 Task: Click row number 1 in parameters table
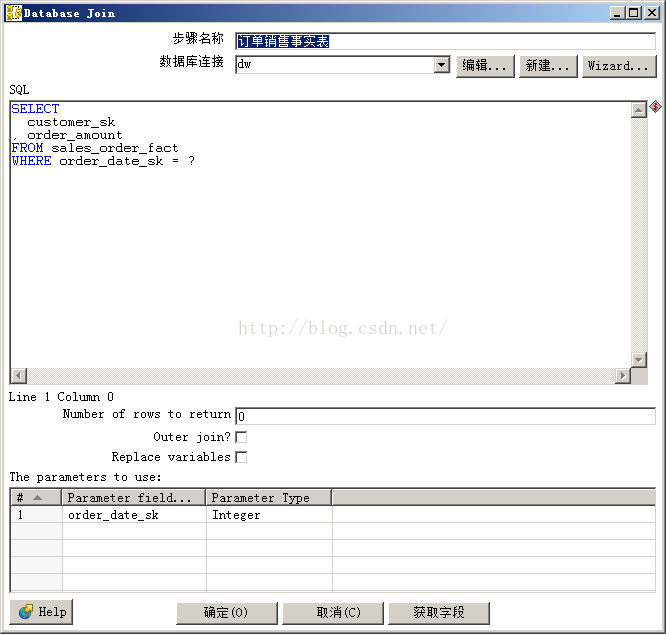[x=36, y=515]
